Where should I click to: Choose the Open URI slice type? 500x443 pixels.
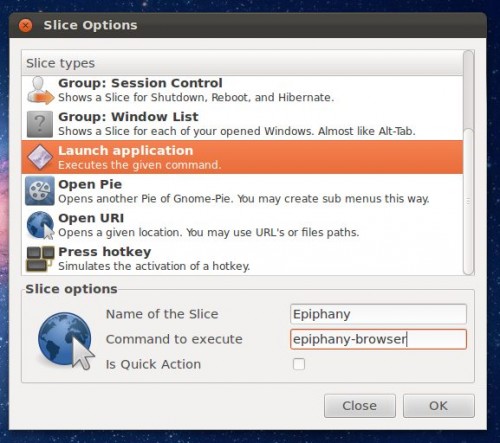pos(242,225)
